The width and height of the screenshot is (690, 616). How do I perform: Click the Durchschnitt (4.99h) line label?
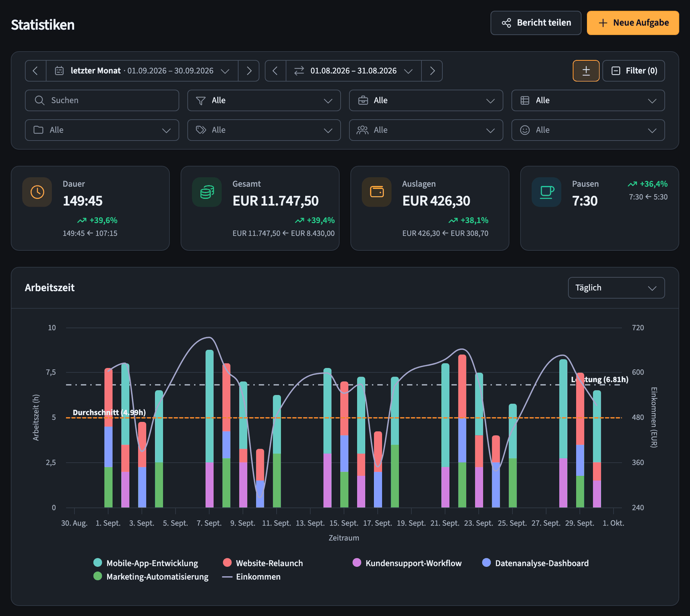click(x=109, y=412)
